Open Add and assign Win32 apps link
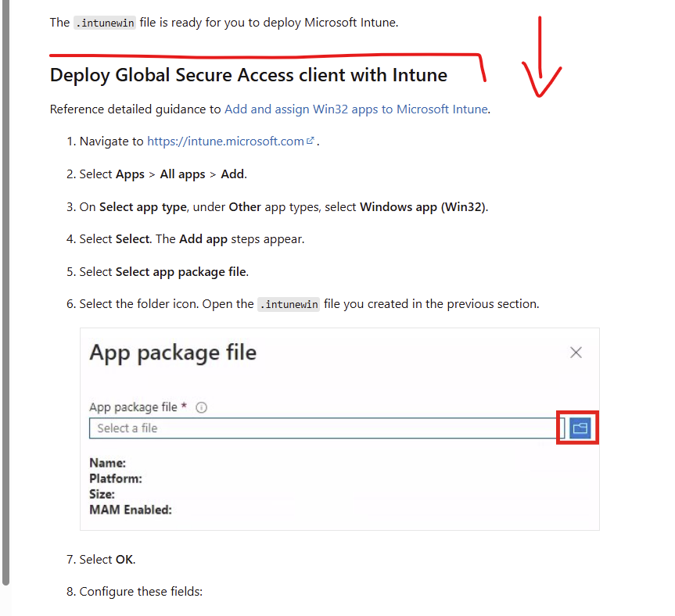This screenshot has width=675, height=616. click(356, 109)
